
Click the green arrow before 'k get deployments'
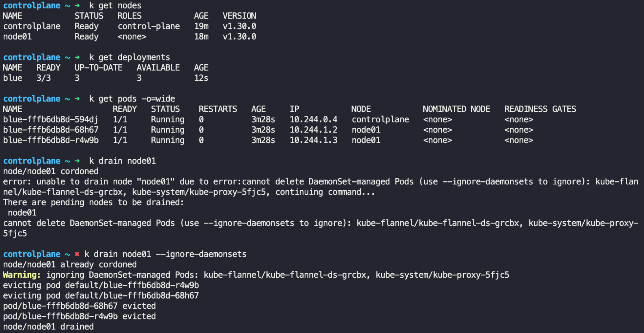77,57
